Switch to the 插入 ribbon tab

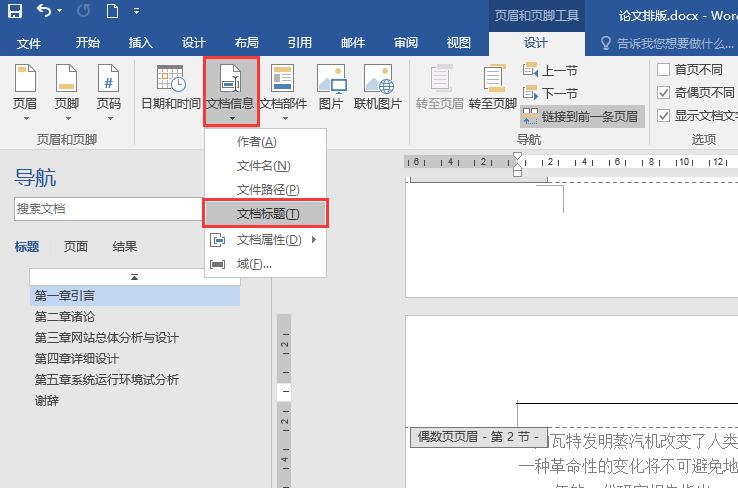pyautogui.click(x=141, y=43)
